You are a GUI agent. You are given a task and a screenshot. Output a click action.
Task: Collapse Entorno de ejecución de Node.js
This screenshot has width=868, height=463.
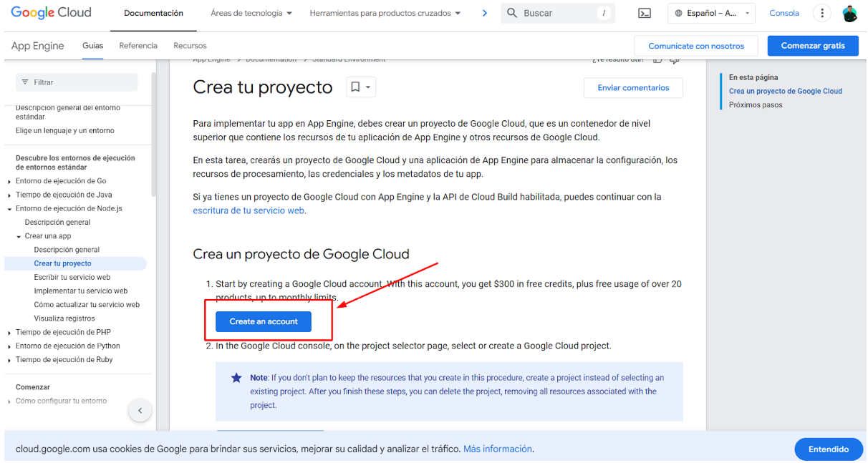pyautogui.click(x=9, y=209)
